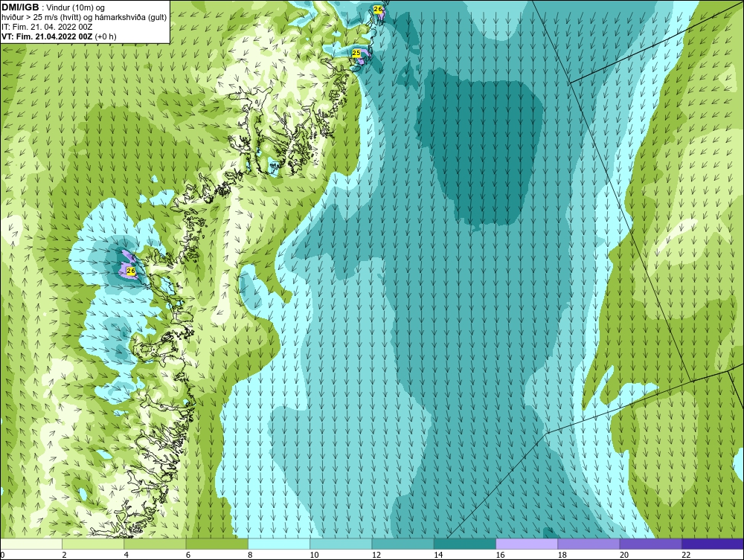Viewport: 744px width, 560px height.
Task: Click the yellow 25 gust marker
Action: pos(356,53)
